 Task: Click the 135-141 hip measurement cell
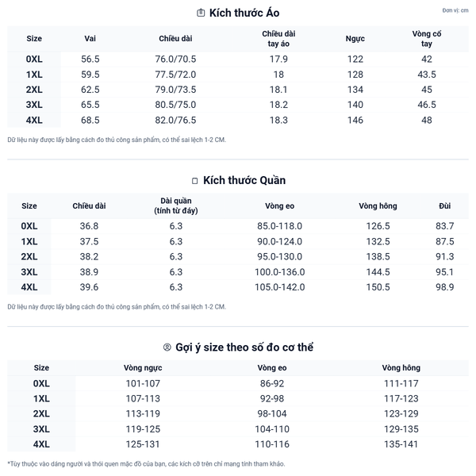tap(401, 444)
